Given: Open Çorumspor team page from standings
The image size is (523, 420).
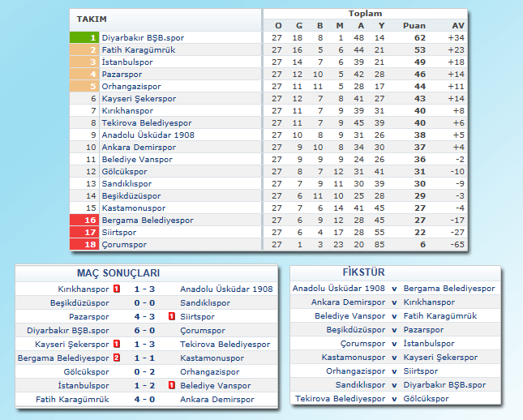Looking at the screenshot, I should 124,244.
